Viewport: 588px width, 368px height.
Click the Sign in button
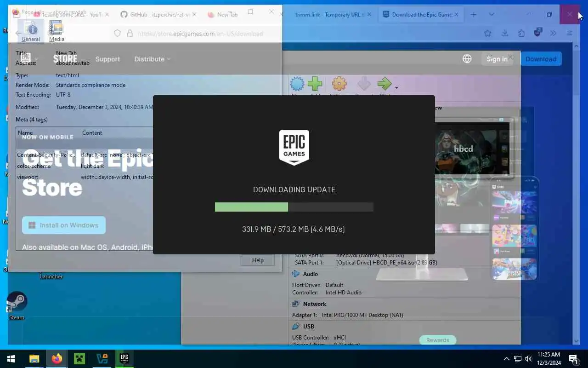point(497,59)
